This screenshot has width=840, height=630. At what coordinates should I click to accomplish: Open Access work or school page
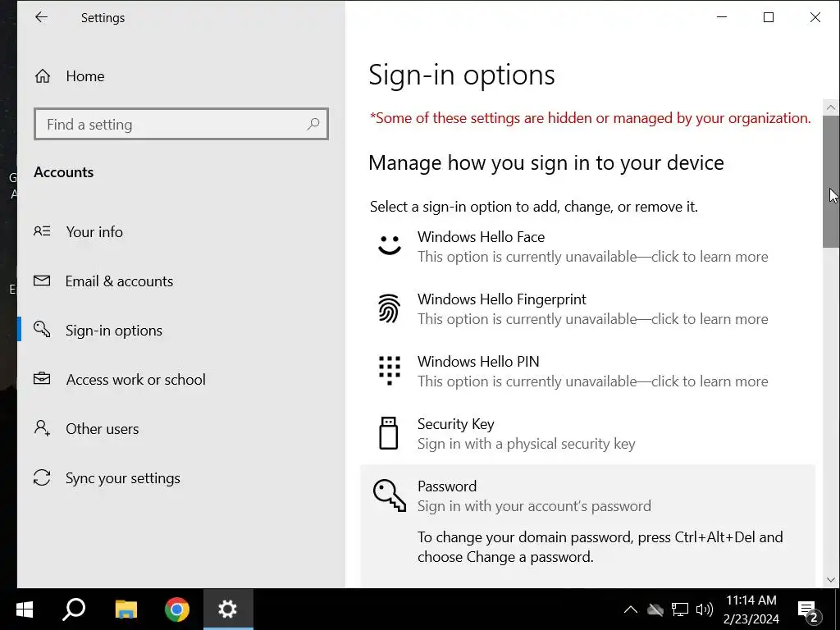click(x=181, y=379)
